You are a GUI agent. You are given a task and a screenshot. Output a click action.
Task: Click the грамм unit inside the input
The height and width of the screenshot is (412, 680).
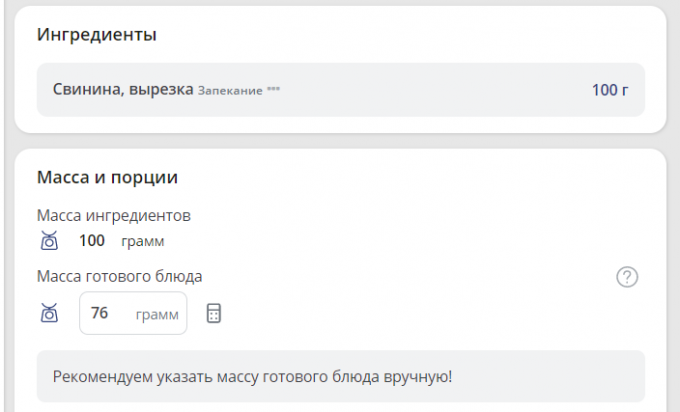click(157, 313)
